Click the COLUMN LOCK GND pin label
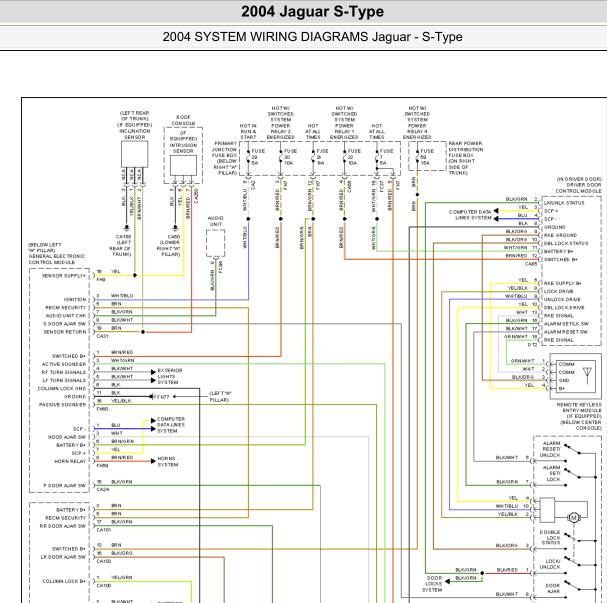Screen dimensions: 607x603 click(62, 388)
